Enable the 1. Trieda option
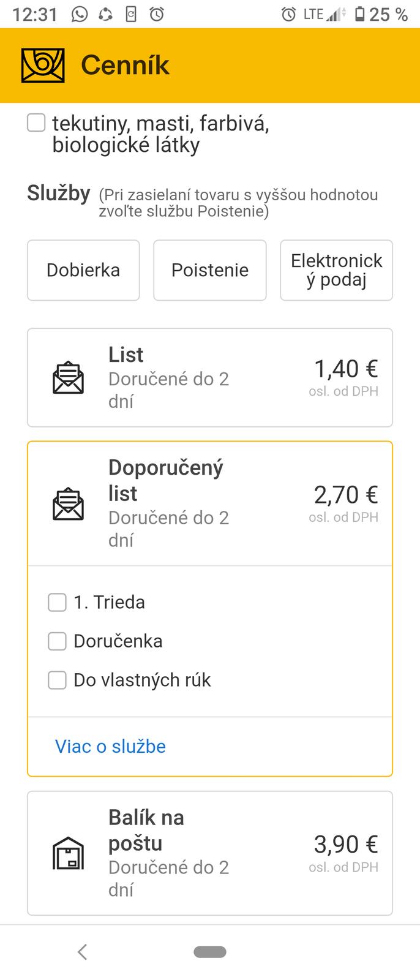This screenshot has width=420, height=980. click(57, 602)
